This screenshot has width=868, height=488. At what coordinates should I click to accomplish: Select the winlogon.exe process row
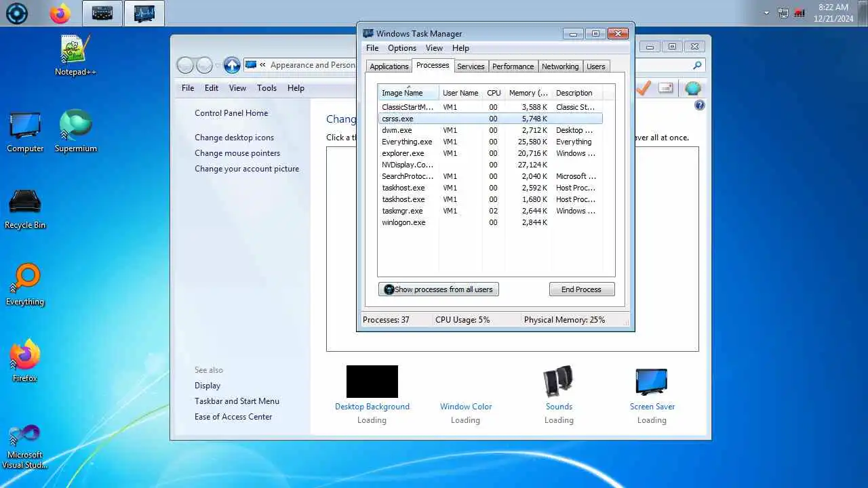coord(490,222)
